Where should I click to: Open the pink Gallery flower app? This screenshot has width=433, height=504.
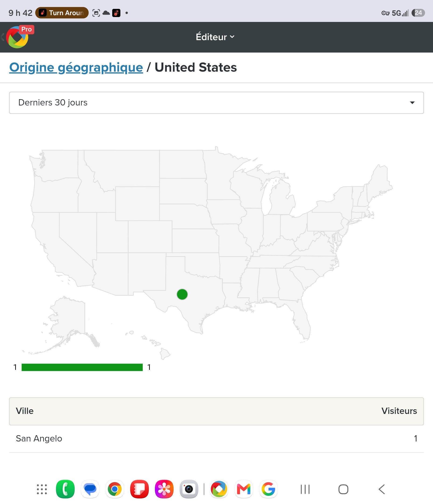pos(164,489)
